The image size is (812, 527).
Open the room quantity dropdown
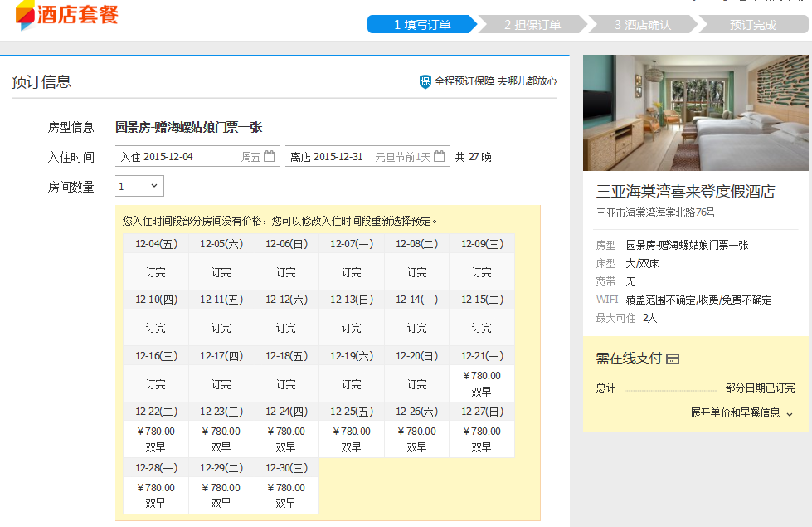[x=139, y=187]
